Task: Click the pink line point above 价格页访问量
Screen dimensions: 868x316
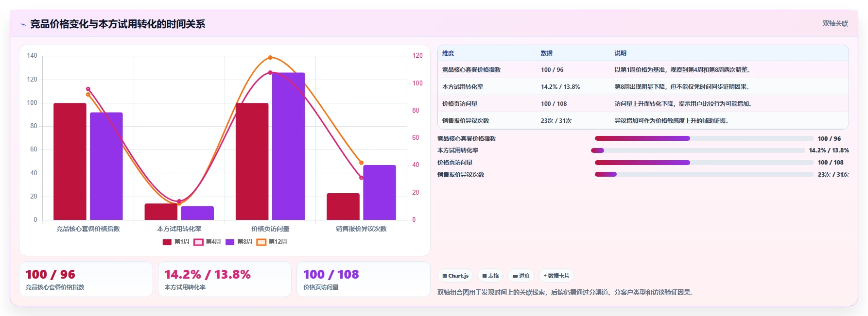Action: pos(270,73)
